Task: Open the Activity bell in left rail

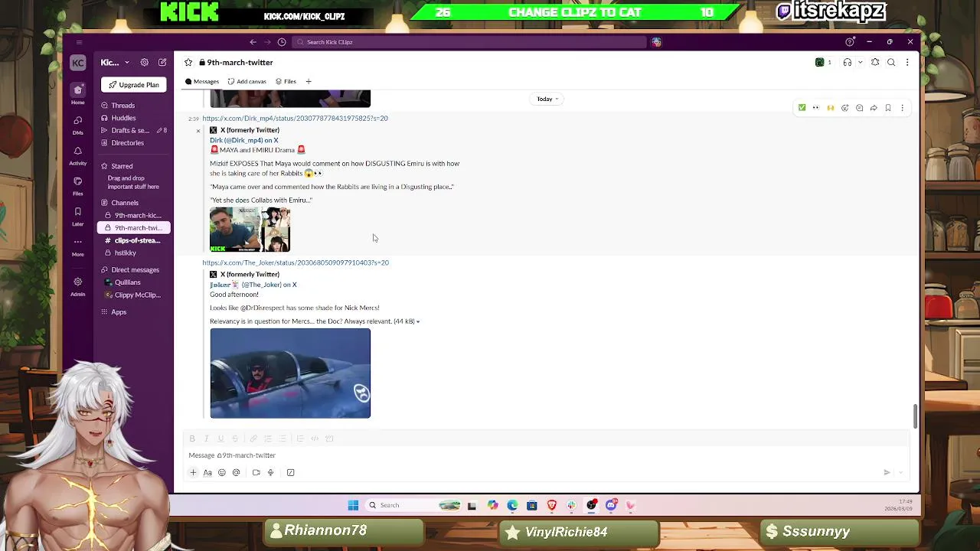Action: point(77,155)
